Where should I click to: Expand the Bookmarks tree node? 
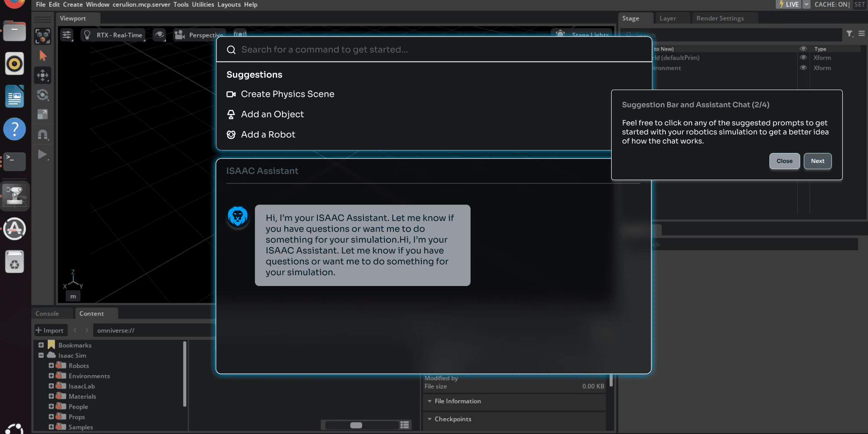click(x=41, y=345)
